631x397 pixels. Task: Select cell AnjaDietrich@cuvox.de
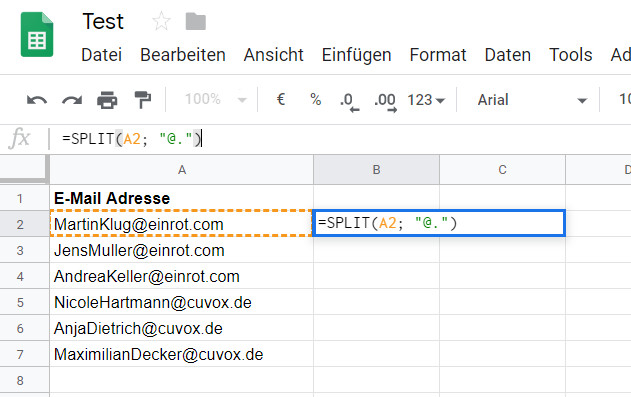[x=181, y=328]
